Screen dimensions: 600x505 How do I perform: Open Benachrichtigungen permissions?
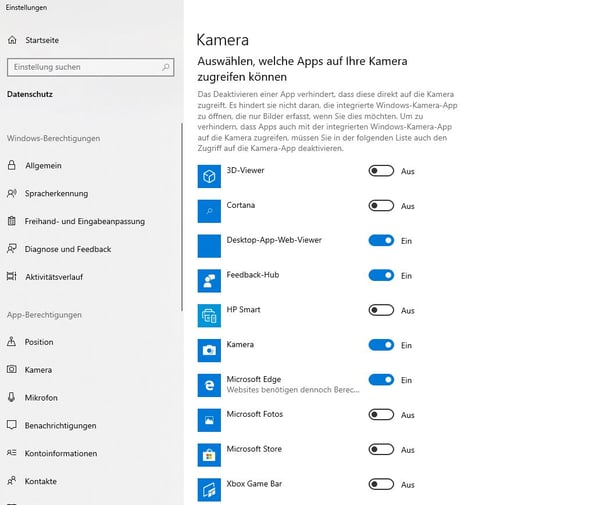coord(60,425)
